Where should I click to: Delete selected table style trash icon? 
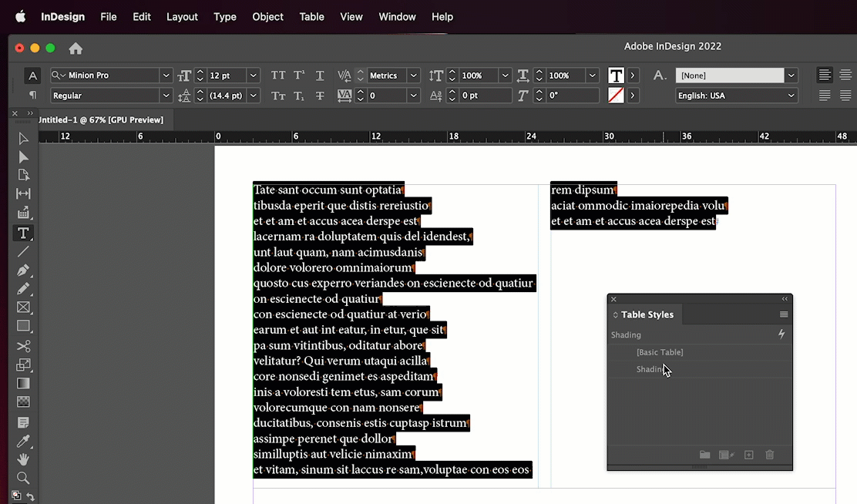point(770,455)
